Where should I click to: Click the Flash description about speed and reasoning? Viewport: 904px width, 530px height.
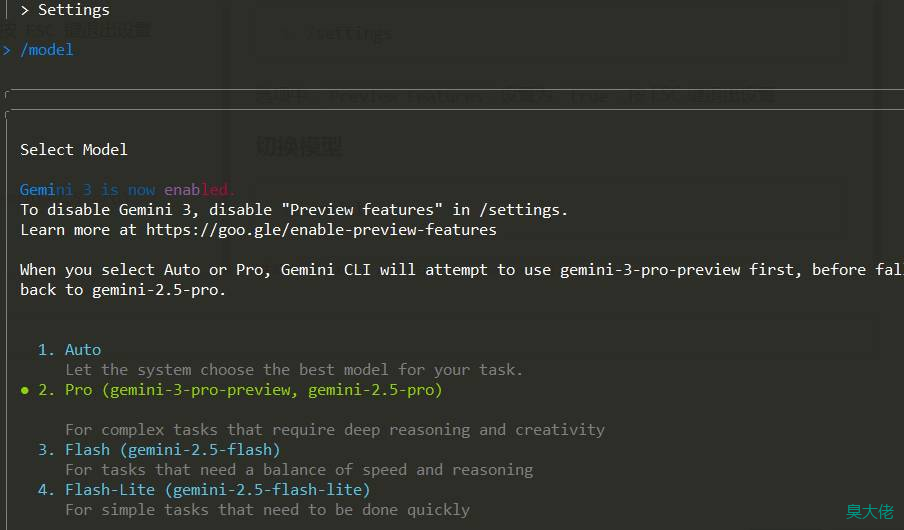coord(299,470)
